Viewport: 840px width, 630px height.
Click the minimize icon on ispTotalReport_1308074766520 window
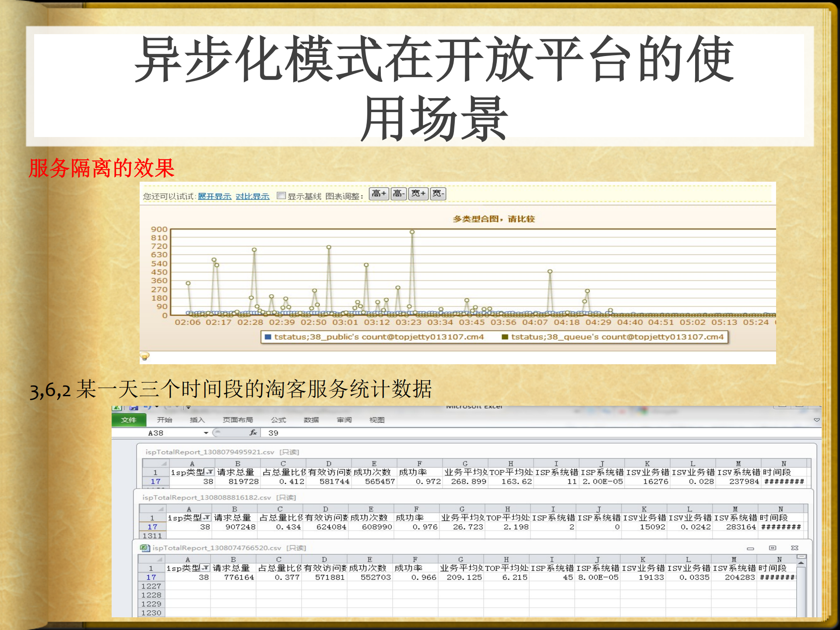click(751, 549)
